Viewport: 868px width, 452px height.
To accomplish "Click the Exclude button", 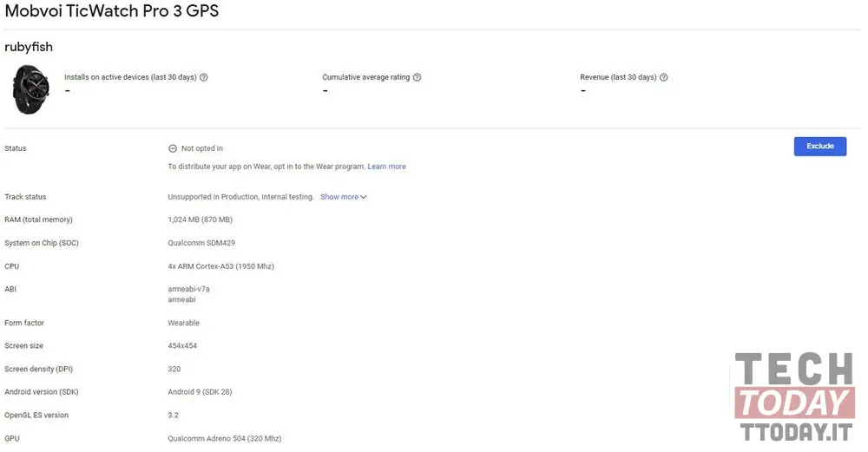I will pyautogui.click(x=820, y=146).
